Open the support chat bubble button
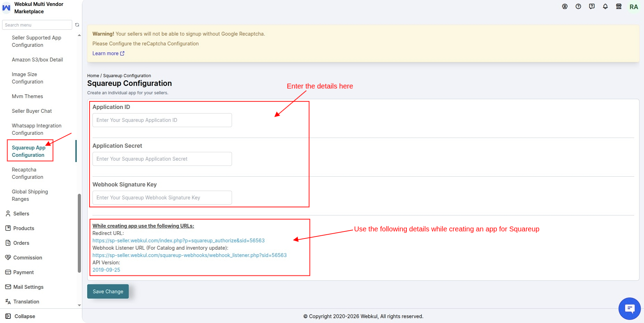The image size is (644, 323). click(630, 309)
